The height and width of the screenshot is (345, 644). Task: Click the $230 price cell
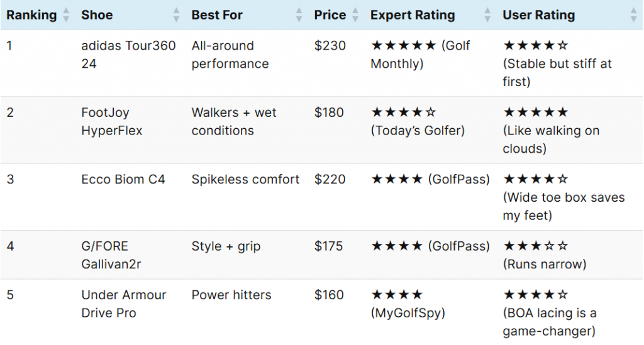tap(330, 46)
